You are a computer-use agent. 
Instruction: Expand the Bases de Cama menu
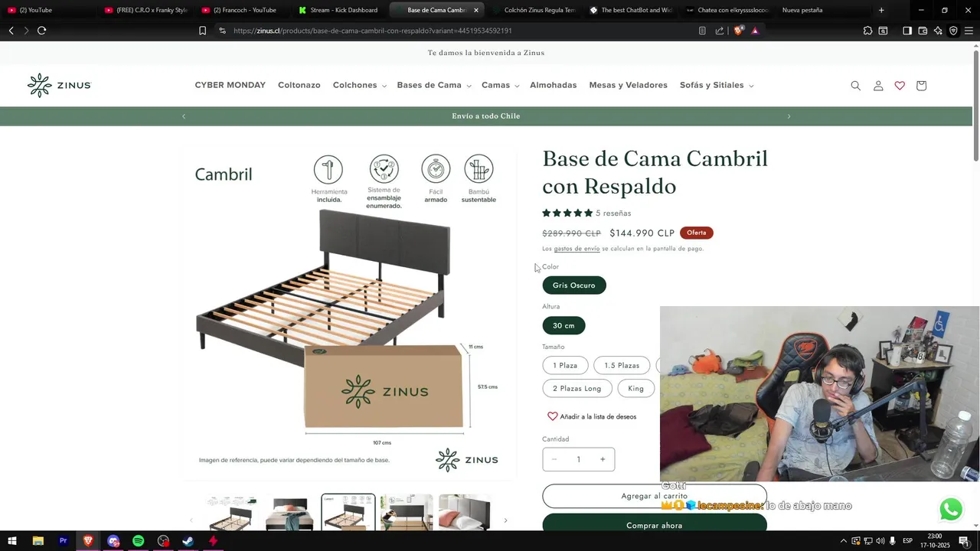pyautogui.click(x=433, y=86)
